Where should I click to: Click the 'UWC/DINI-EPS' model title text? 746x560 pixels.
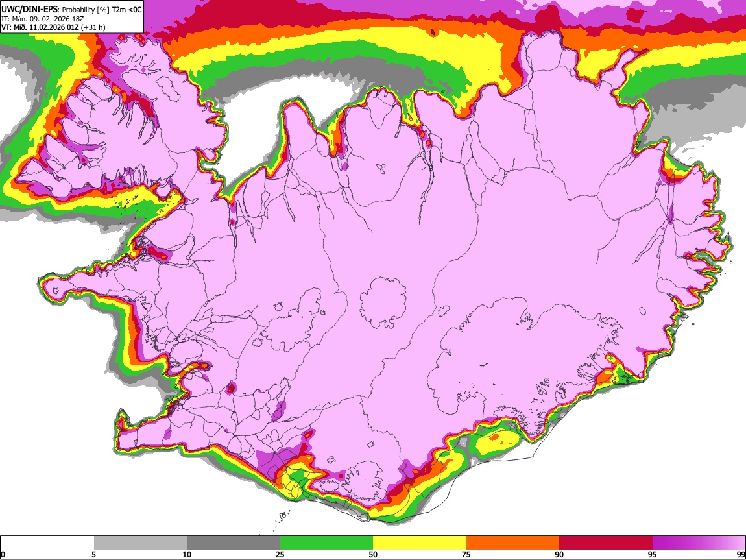pos(29,10)
